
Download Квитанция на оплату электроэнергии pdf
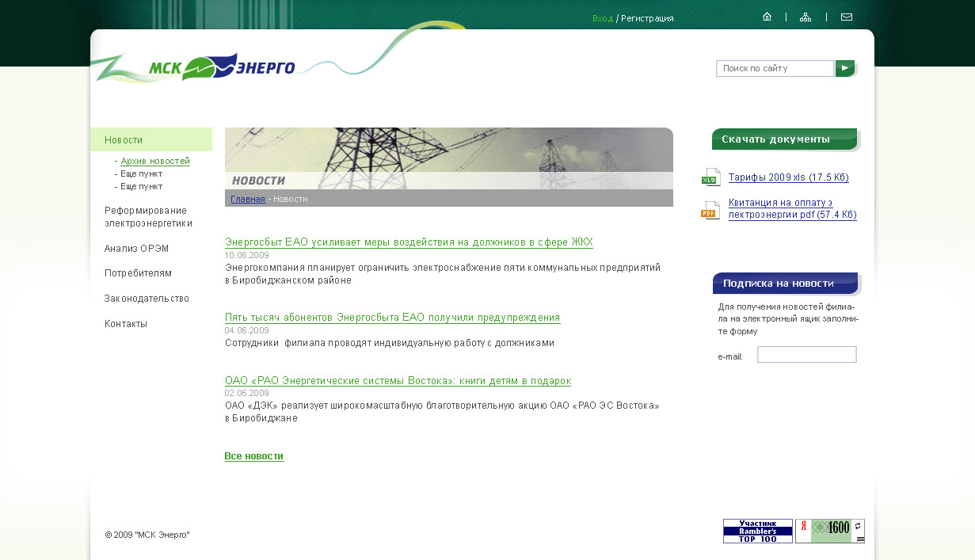click(793, 209)
